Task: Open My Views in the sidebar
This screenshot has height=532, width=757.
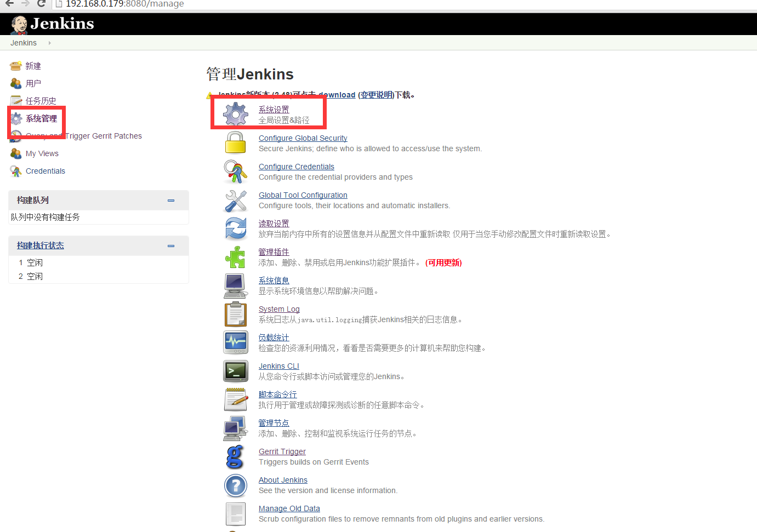Action: pos(42,154)
